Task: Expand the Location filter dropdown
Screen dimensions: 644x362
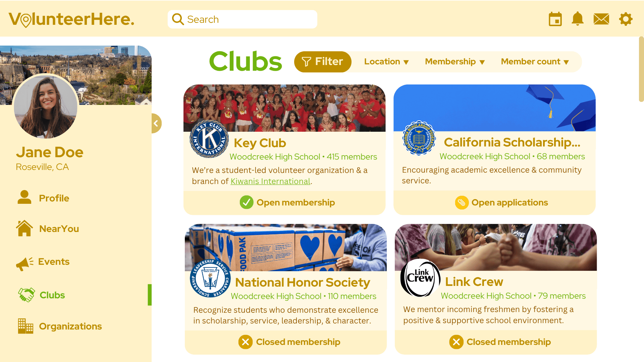Action: 386,62
